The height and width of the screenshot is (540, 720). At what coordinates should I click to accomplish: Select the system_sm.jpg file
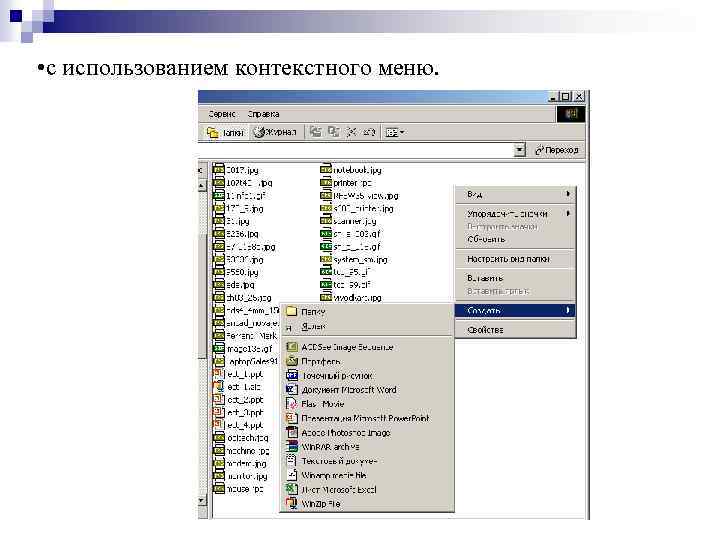[354, 259]
